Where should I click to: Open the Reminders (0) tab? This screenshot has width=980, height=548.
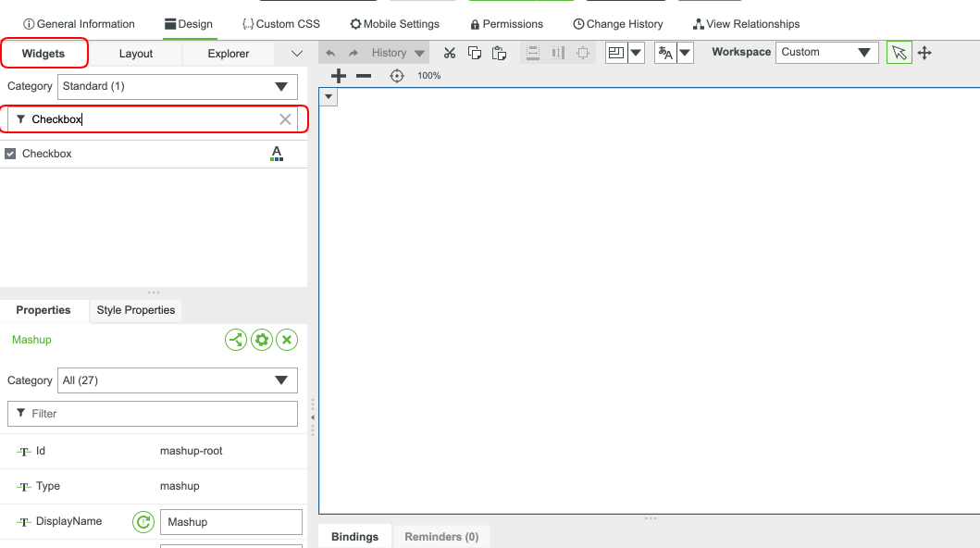(441, 537)
